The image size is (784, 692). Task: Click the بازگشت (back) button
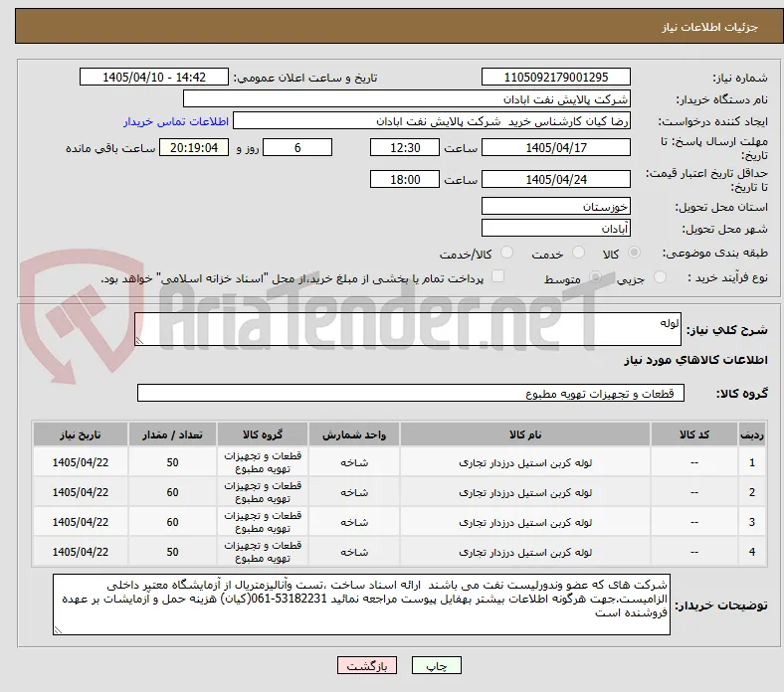pyautogui.click(x=366, y=665)
